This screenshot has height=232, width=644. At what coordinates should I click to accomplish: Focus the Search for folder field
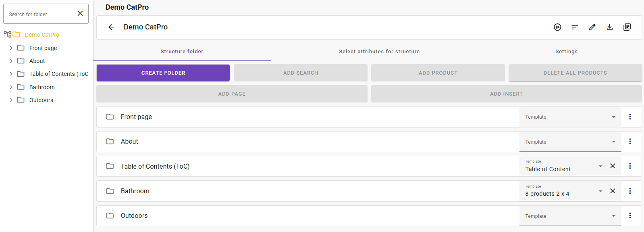(x=40, y=14)
